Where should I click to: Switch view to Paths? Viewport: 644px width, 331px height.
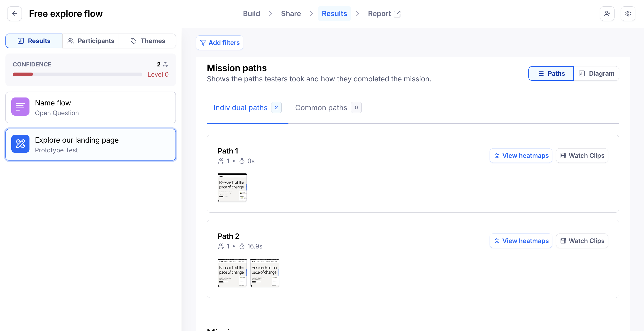551,73
